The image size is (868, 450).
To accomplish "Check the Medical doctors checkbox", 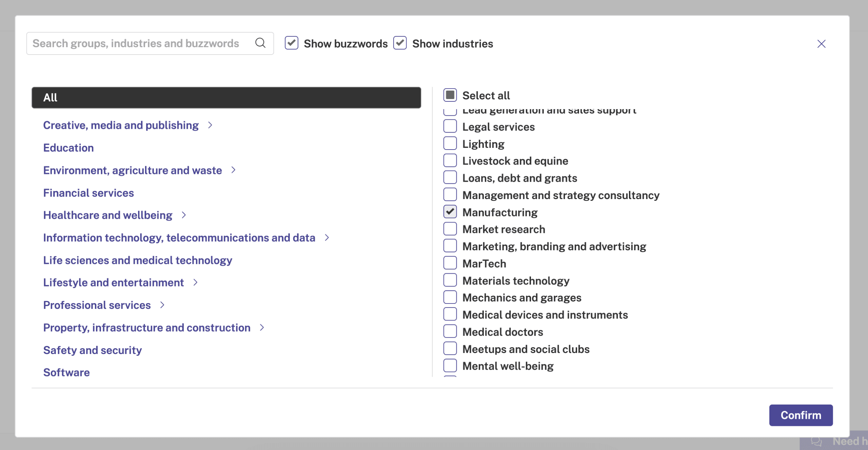I will point(450,331).
